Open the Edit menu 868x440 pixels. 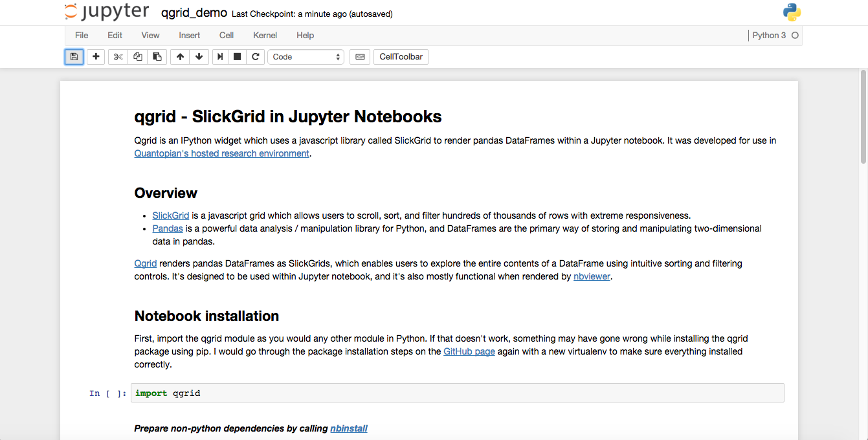click(x=115, y=35)
